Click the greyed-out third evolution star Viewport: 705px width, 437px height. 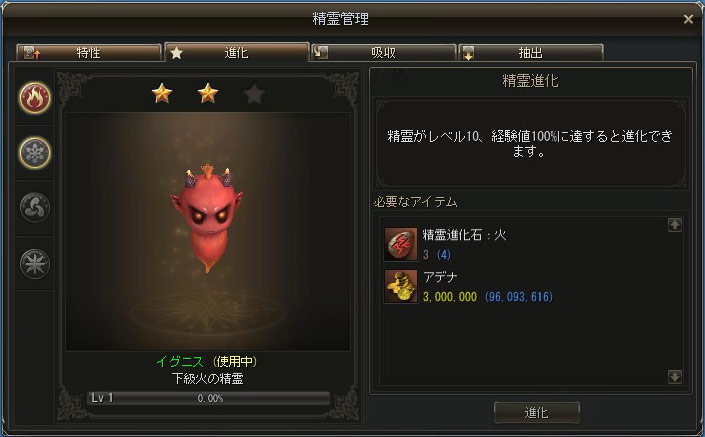(254, 94)
